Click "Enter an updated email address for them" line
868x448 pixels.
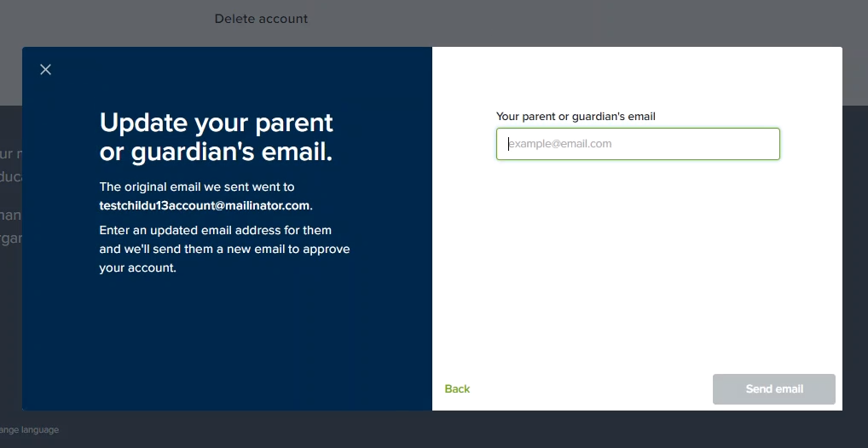[x=216, y=230]
